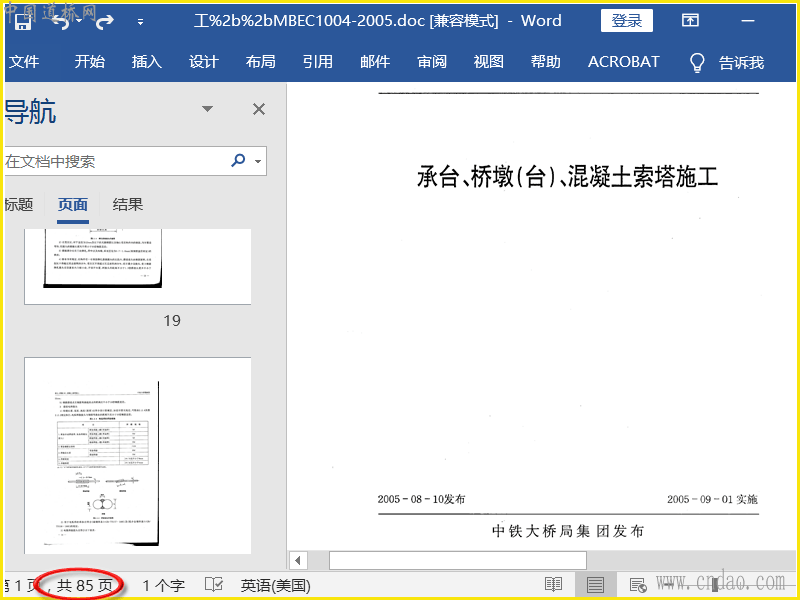Image resolution: width=800 pixels, height=600 pixels.
Task: Select page 19 thumbnail
Action: (x=138, y=266)
